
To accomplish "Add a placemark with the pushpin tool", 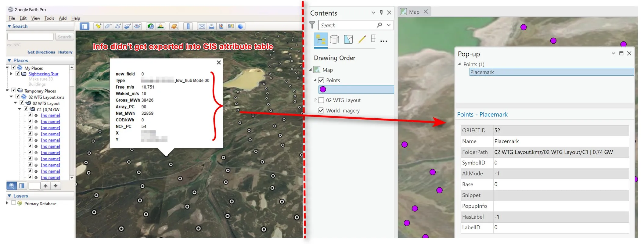I will click(98, 26).
